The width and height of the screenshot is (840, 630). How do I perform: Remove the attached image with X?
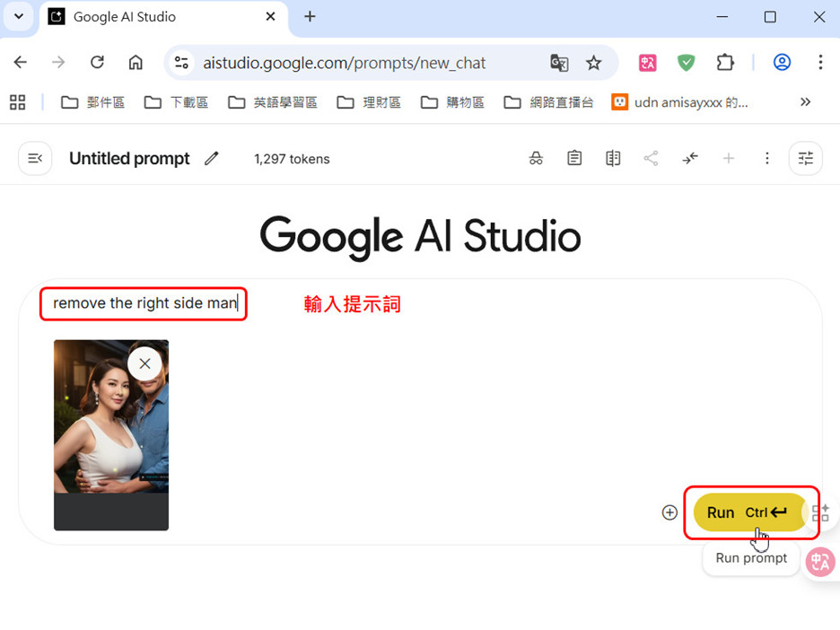[144, 364]
